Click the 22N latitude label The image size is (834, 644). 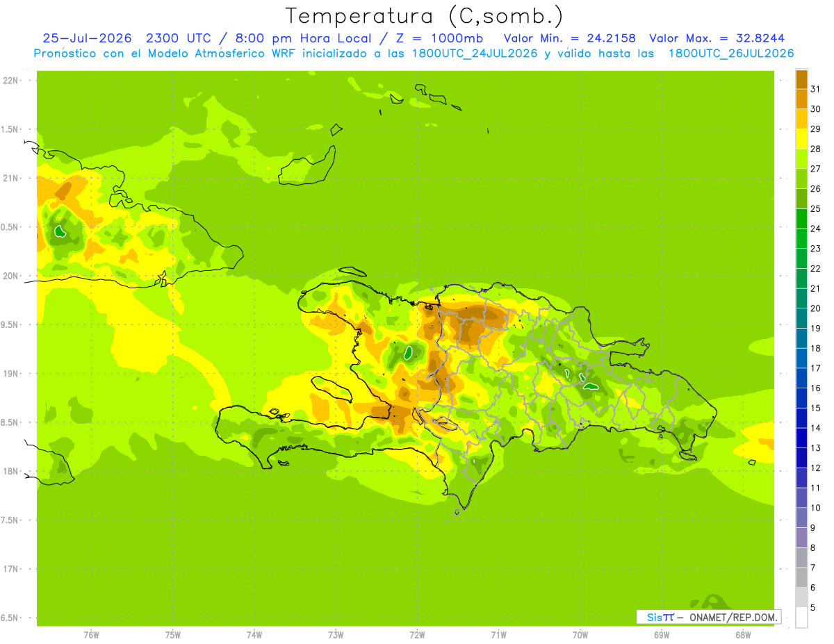click(x=10, y=81)
